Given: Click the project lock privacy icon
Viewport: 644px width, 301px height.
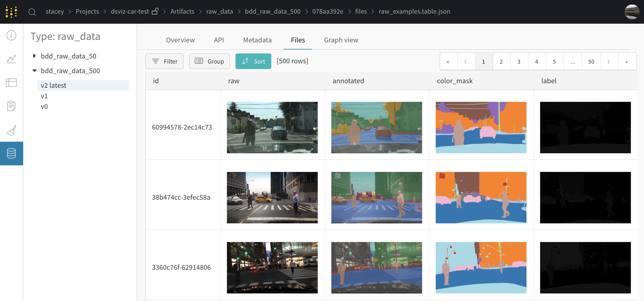Looking at the screenshot, I should click(x=155, y=11).
